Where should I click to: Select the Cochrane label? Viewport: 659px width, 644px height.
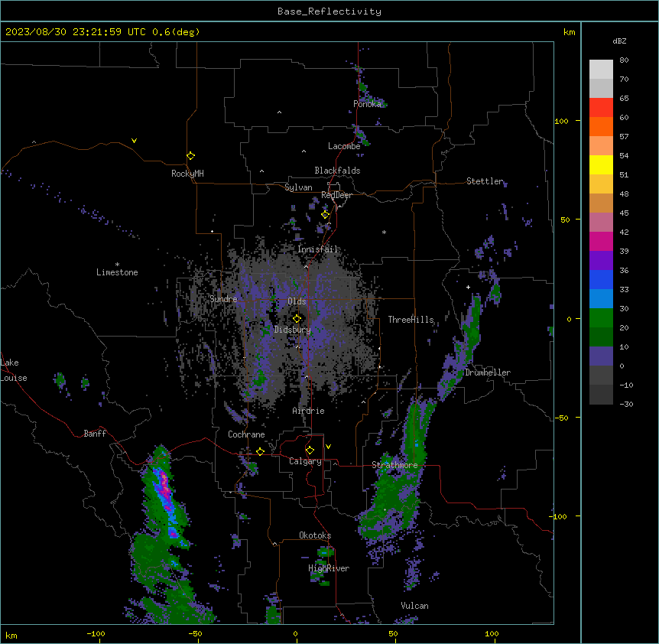point(246,434)
